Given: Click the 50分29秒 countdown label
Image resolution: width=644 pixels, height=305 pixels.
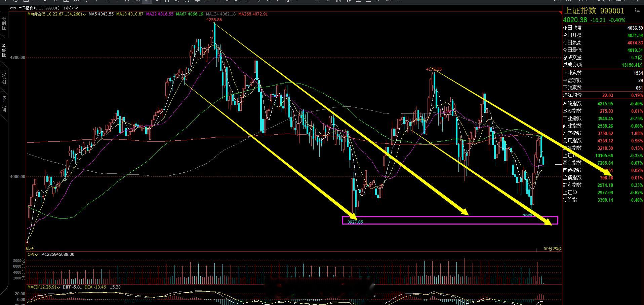Looking at the screenshot, I should 552,249.
